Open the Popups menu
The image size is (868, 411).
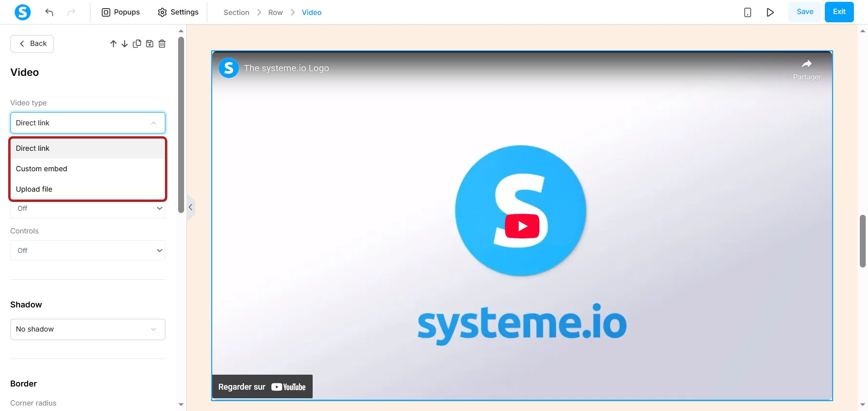(x=120, y=12)
